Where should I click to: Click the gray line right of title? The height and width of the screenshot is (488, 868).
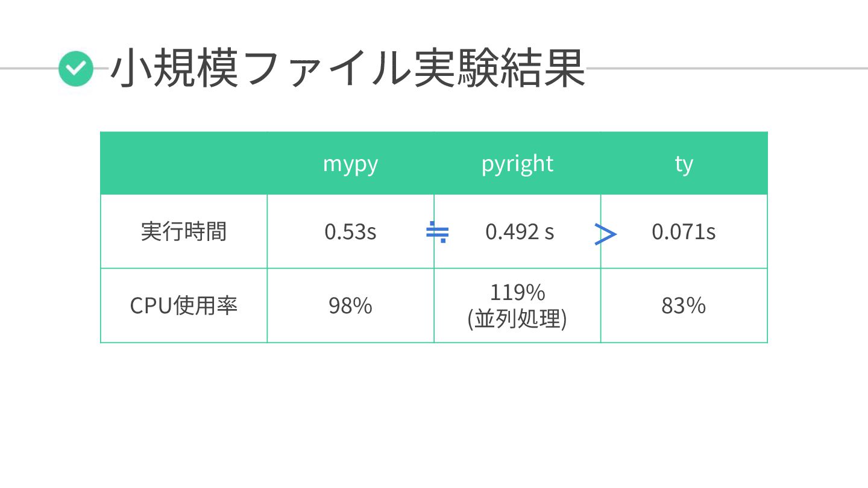727,68
